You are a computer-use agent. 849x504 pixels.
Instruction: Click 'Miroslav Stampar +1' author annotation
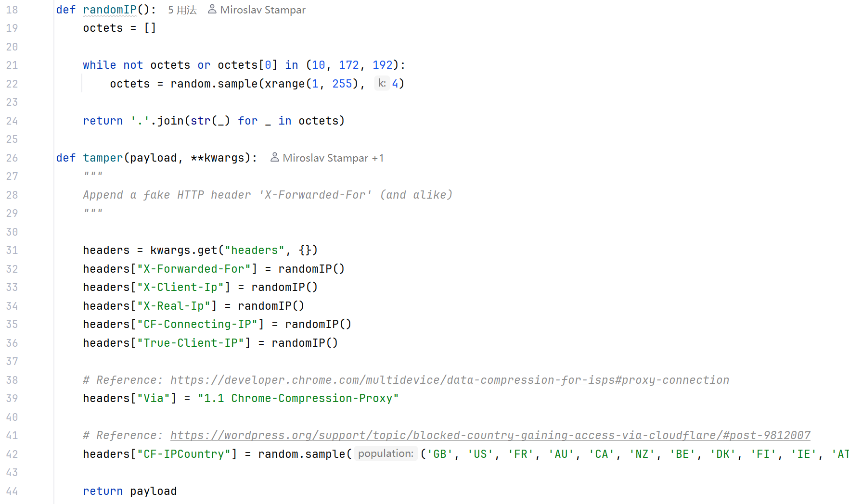333,158
